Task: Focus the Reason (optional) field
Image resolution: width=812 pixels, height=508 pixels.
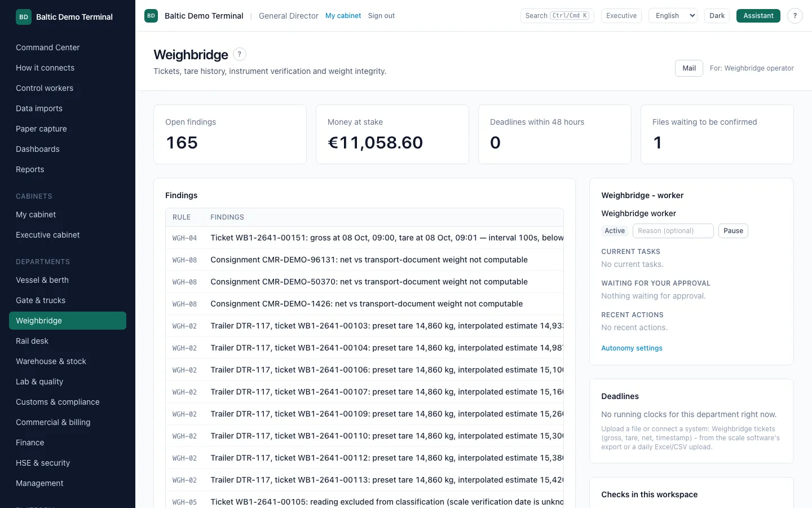Action: click(673, 231)
